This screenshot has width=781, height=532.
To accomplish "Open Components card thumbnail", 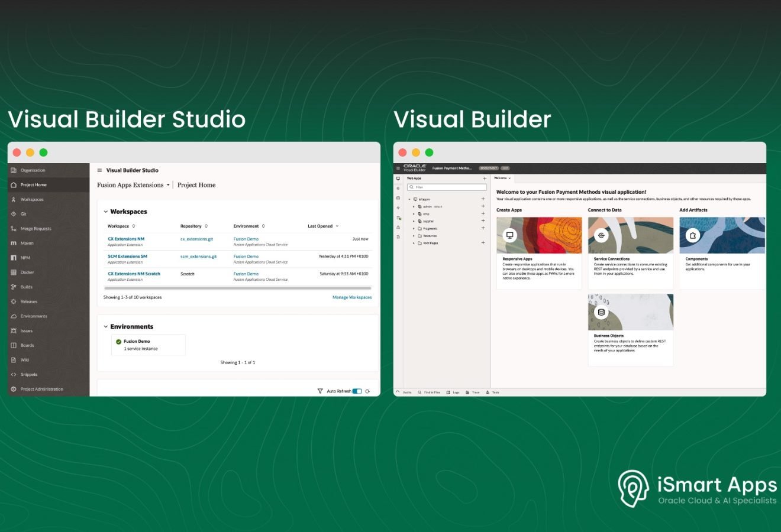I will click(722, 235).
